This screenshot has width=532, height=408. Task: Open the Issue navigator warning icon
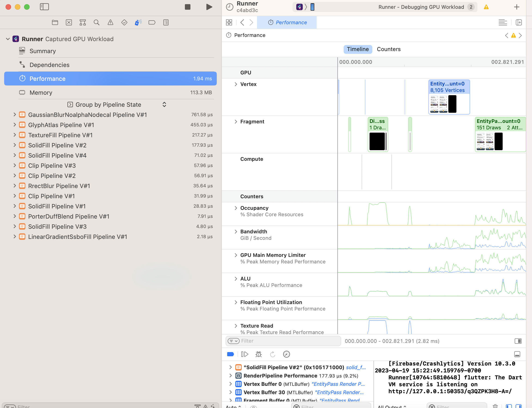click(x=110, y=23)
